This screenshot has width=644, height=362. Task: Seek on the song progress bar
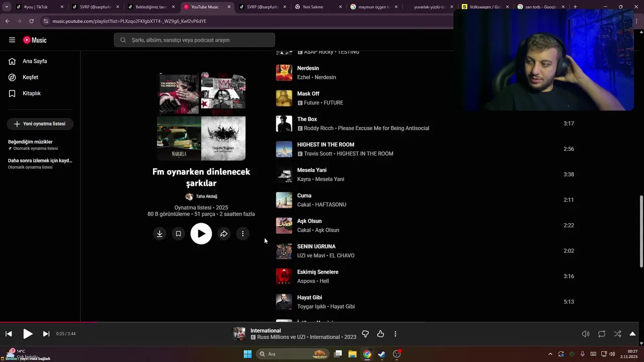tap(322, 322)
